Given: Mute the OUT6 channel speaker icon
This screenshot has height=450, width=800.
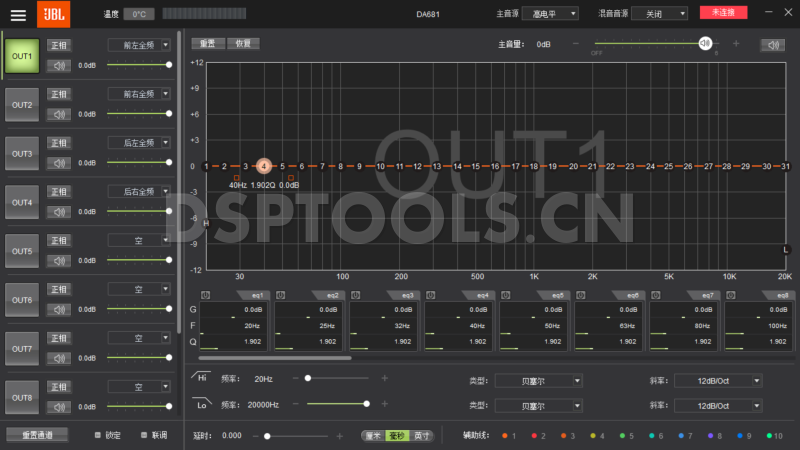Looking at the screenshot, I should click(59, 309).
